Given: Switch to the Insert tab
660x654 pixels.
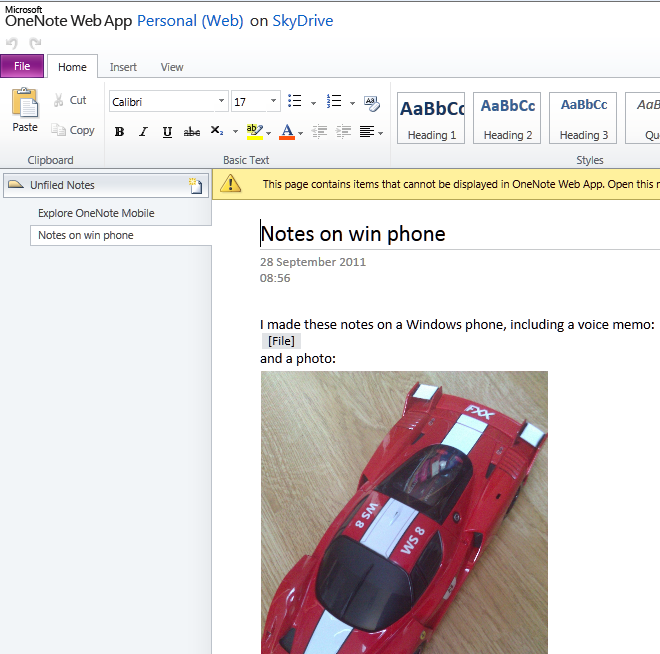Looking at the screenshot, I should (123, 67).
